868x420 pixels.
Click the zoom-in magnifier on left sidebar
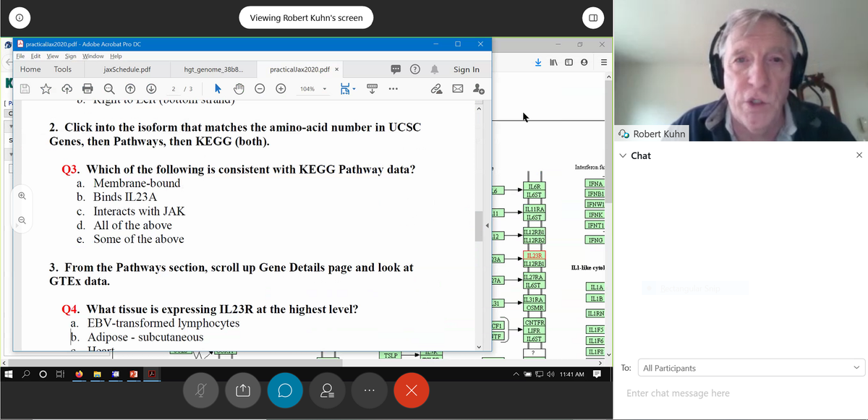pos(22,196)
